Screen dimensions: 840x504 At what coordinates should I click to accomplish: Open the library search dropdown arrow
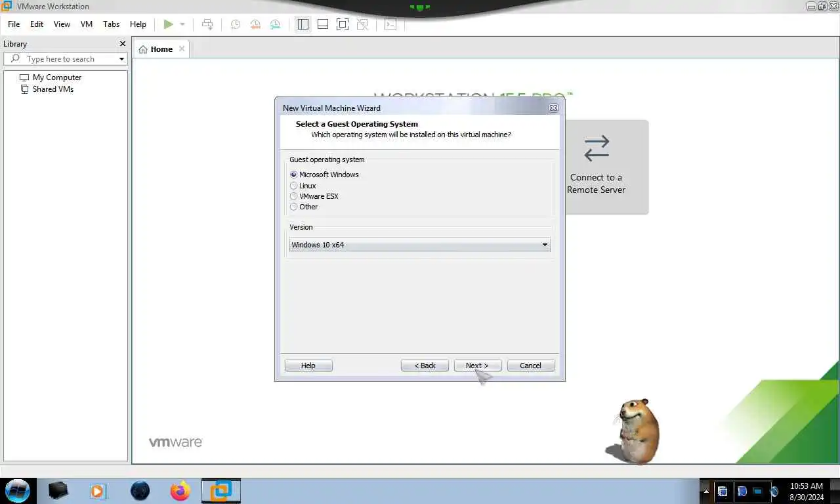coord(121,59)
